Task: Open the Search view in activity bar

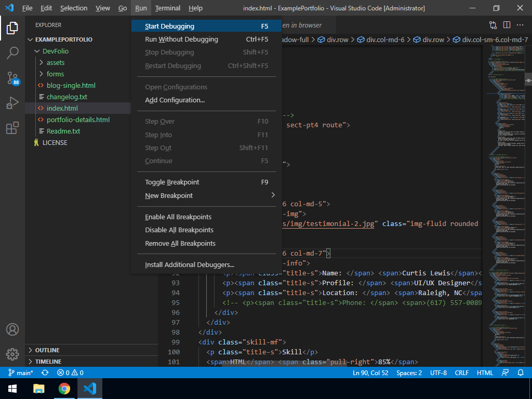Action: tap(12, 52)
